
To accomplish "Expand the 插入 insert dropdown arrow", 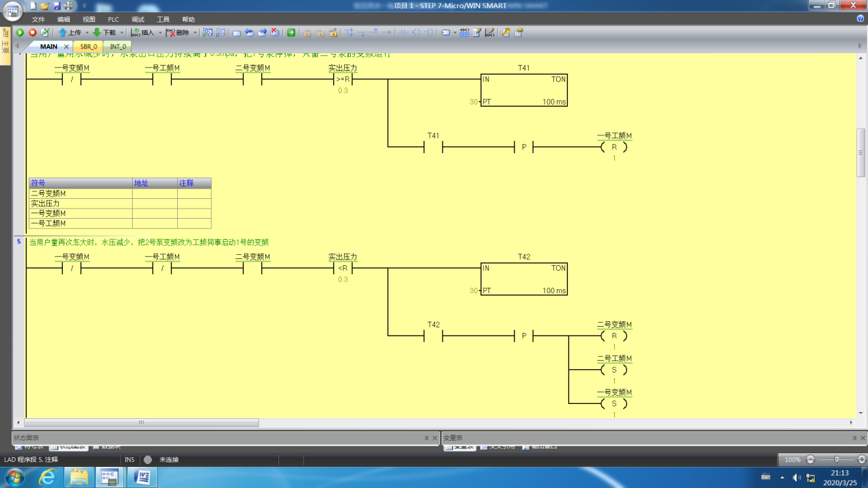I will (x=160, y=33).
